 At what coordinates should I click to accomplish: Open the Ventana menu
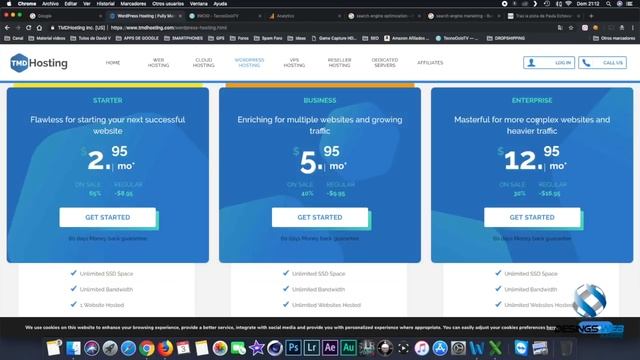(199, 4)
